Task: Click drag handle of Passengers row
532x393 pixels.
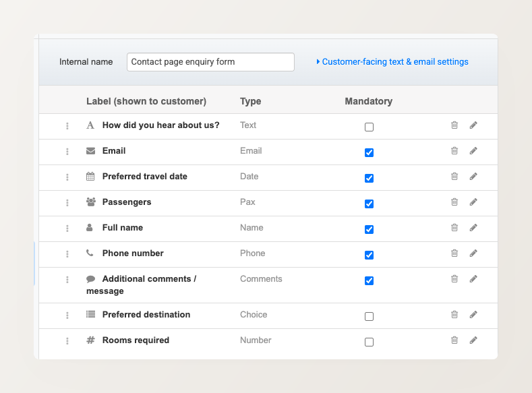Action: pos(67,203)
